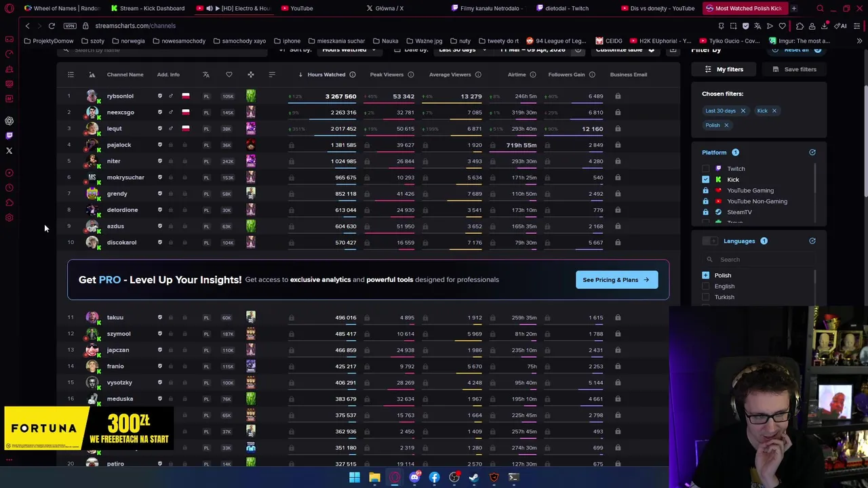Click rybsonlol's channel avatar
Viewport: 868px width, 488px height.
(x=92, y=96)
